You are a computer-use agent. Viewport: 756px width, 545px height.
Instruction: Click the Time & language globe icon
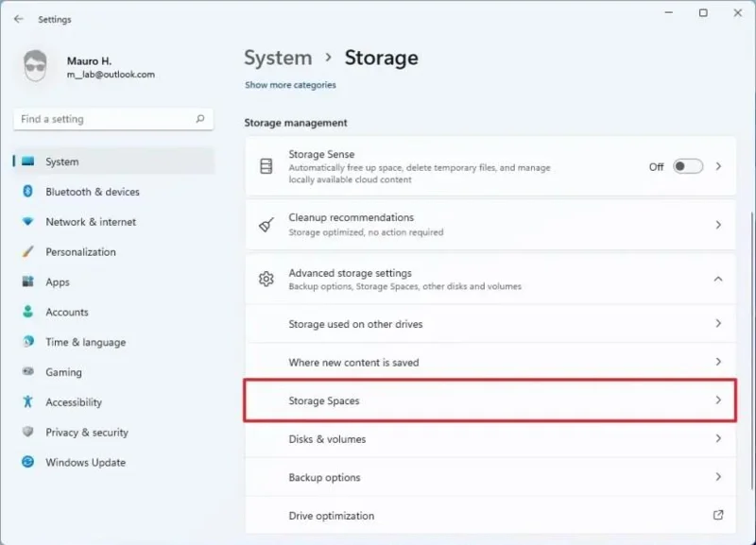tap(28, 342)
